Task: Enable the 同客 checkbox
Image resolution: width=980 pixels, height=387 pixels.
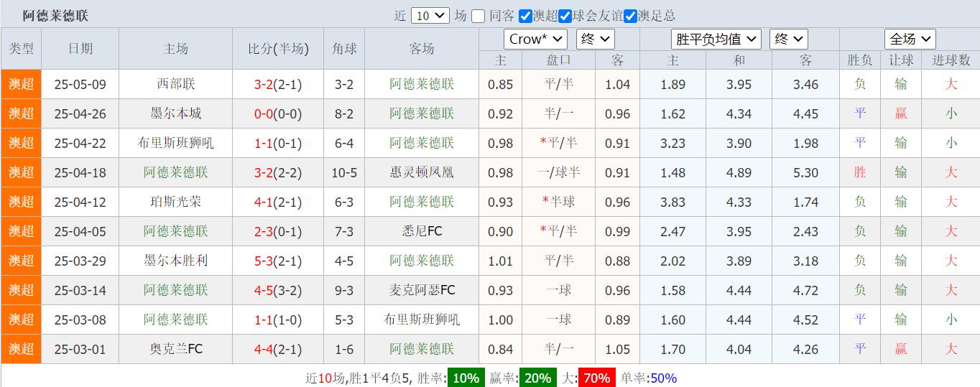Action: tap(479, 16)
